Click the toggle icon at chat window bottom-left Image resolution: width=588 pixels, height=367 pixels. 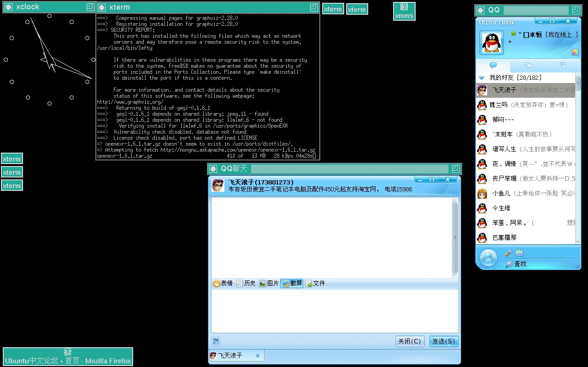click(x=216, y=342)
